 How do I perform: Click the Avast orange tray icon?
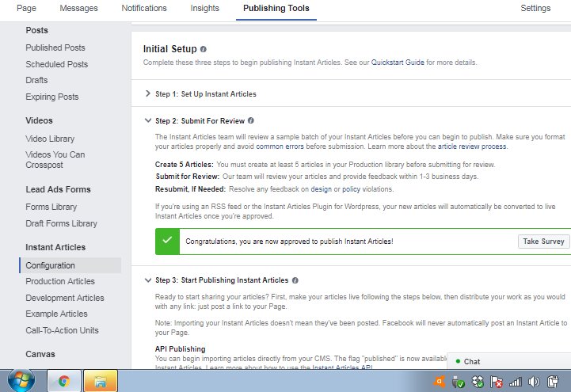pos(440,382)
